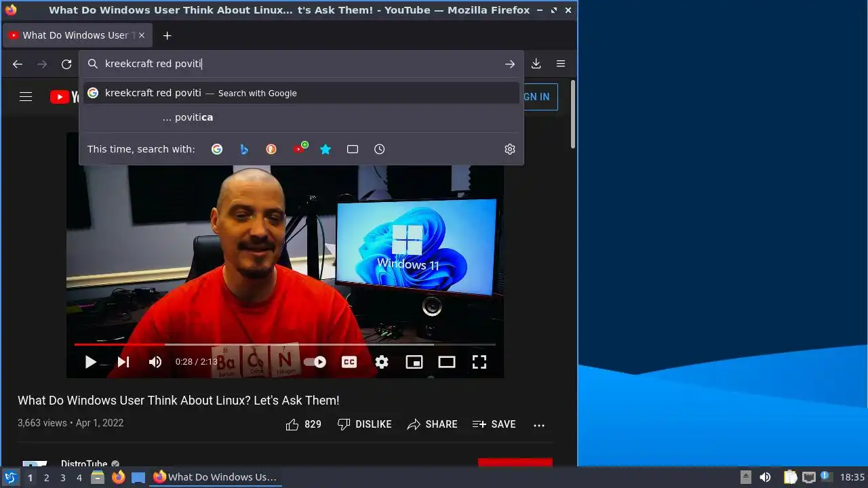This screenshot has width=868, height=488.
Task: Mute the video volume
Action: click(155, 362)
